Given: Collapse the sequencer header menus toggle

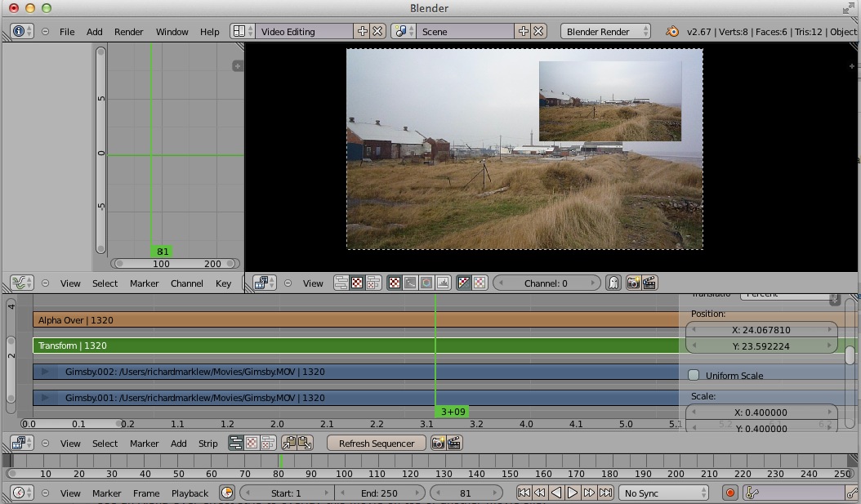Looking at the screenshot, I should point(46,443).
